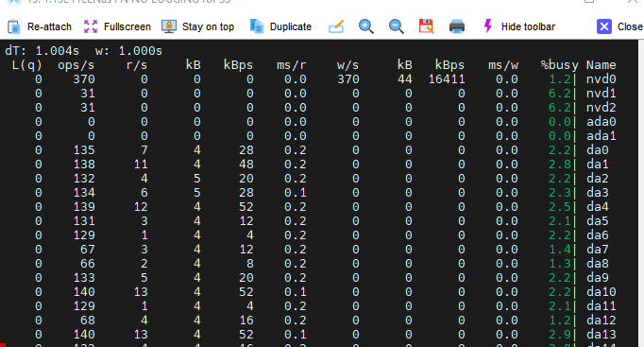Switch the terminal to Fullscreen

[x=127, y=26]
